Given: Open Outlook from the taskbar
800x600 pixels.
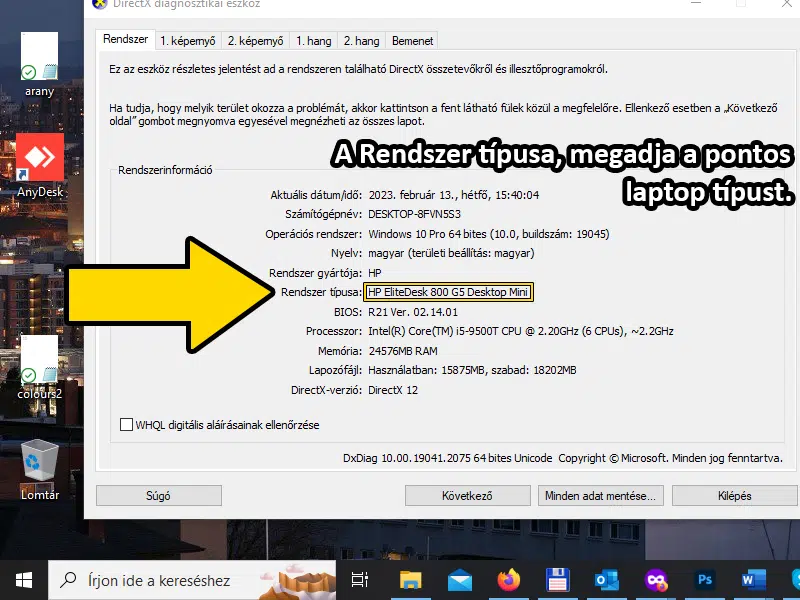Looking at the screenshot, I should [607, 580].
